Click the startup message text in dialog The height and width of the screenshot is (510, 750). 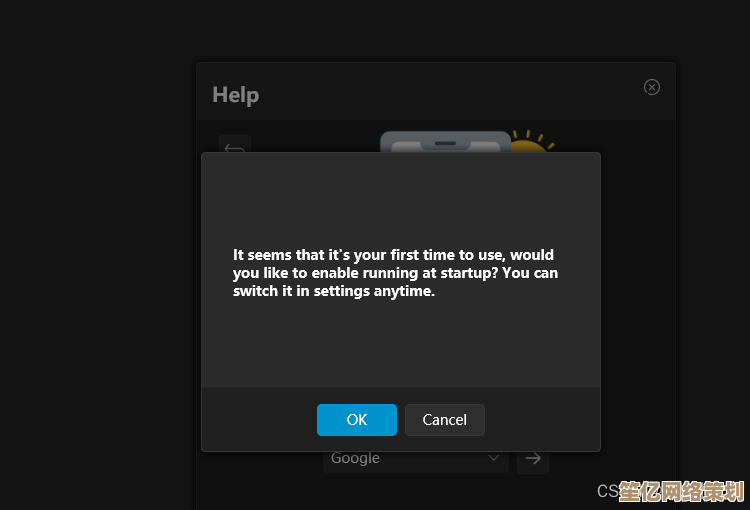coord(395,273)
